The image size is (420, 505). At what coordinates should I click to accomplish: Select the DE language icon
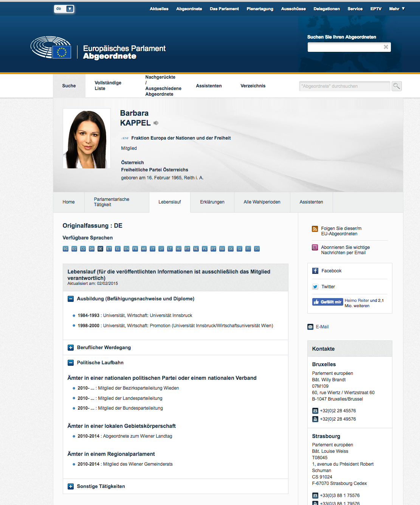(101, 249)
